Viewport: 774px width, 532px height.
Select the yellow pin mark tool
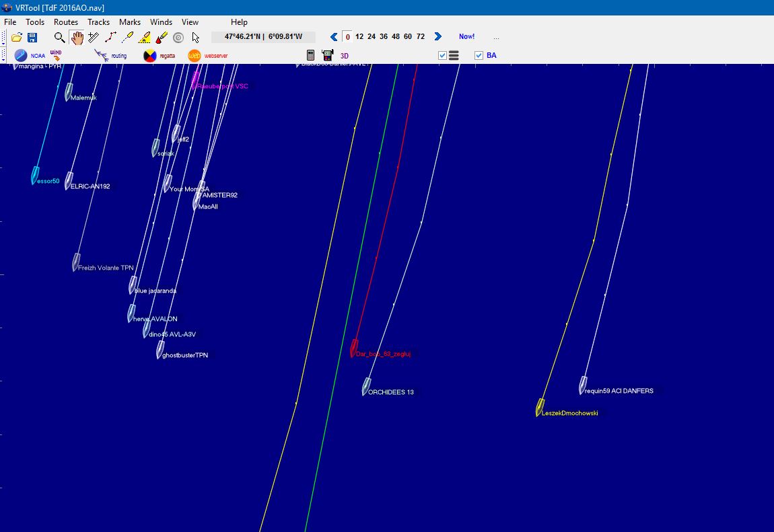[127, 37]
